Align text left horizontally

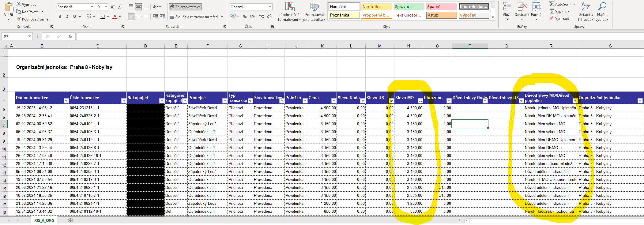(x=131, y=17)
